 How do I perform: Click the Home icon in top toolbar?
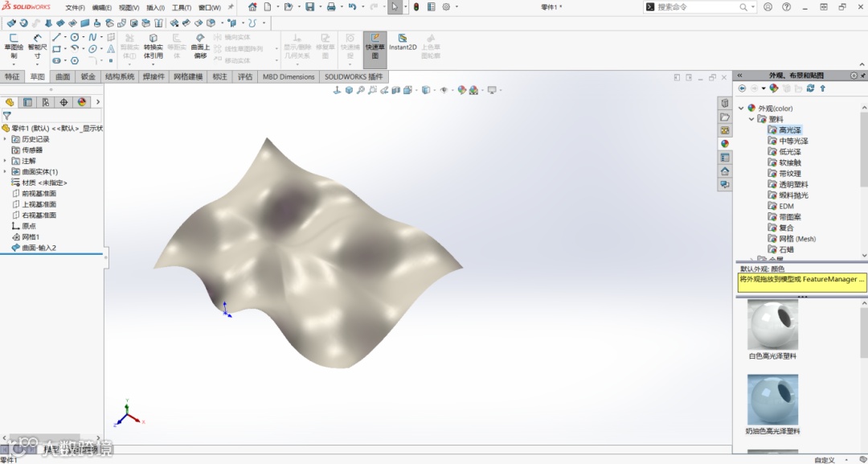coord(252,7)
